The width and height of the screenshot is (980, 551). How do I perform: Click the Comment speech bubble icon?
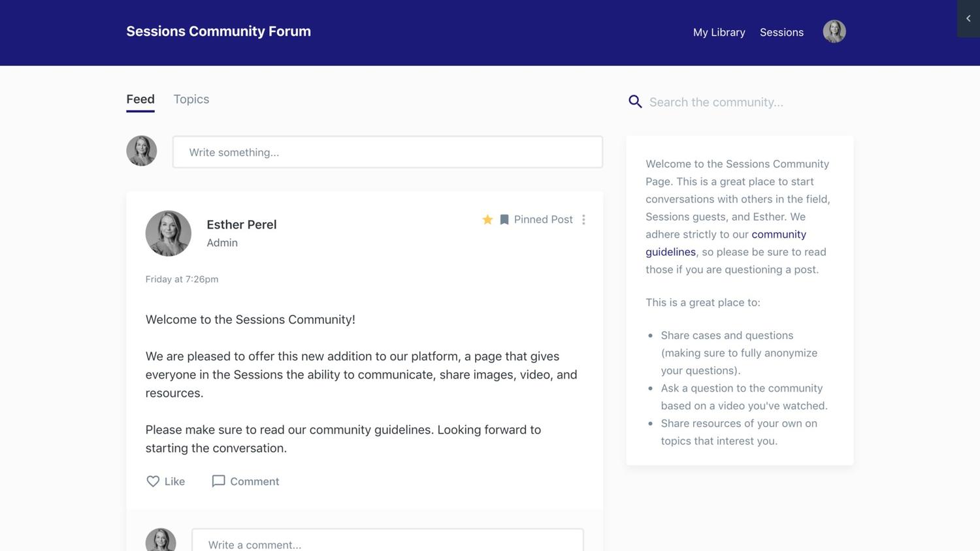click(x=219, y=481)
